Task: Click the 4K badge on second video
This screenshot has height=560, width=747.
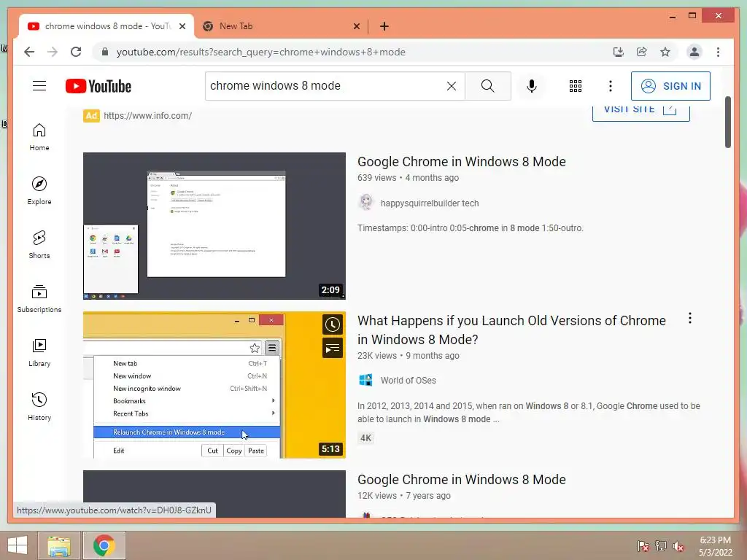Action: coord(365,438)
